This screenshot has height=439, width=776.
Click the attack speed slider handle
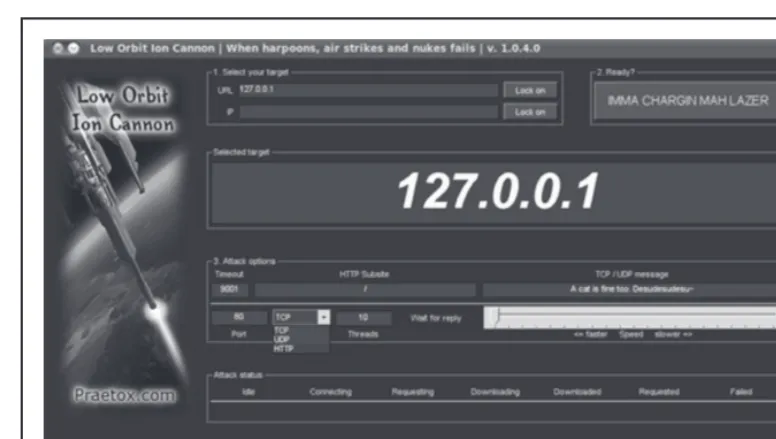(496, 317)
